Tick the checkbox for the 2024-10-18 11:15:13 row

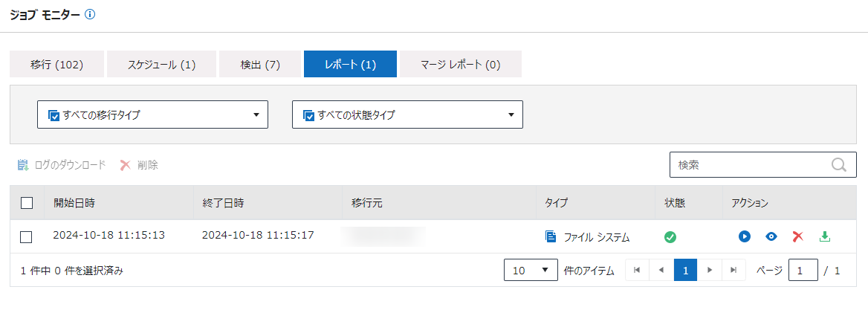pos(27,237)
